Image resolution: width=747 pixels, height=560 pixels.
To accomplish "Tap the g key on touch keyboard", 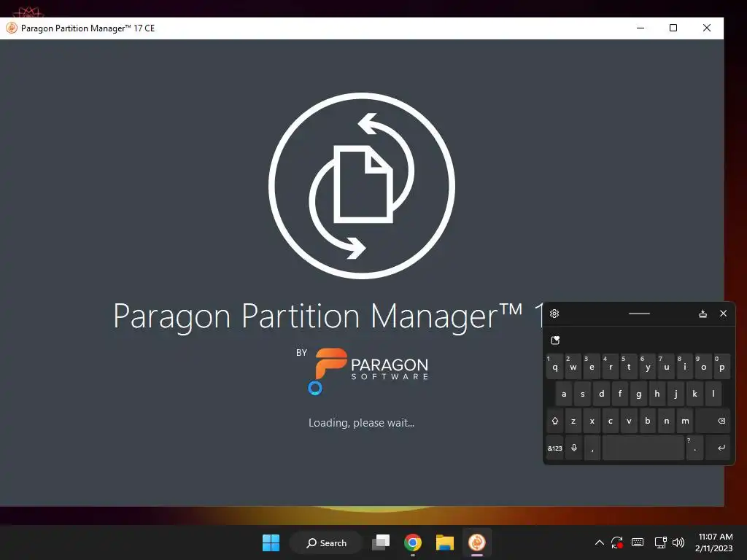I will click(638, 394).
